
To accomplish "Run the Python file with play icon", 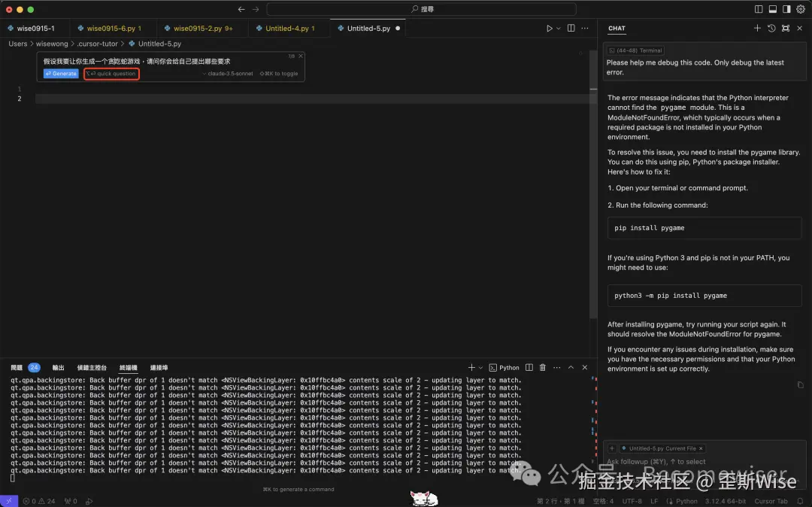I will pos(549,29).
